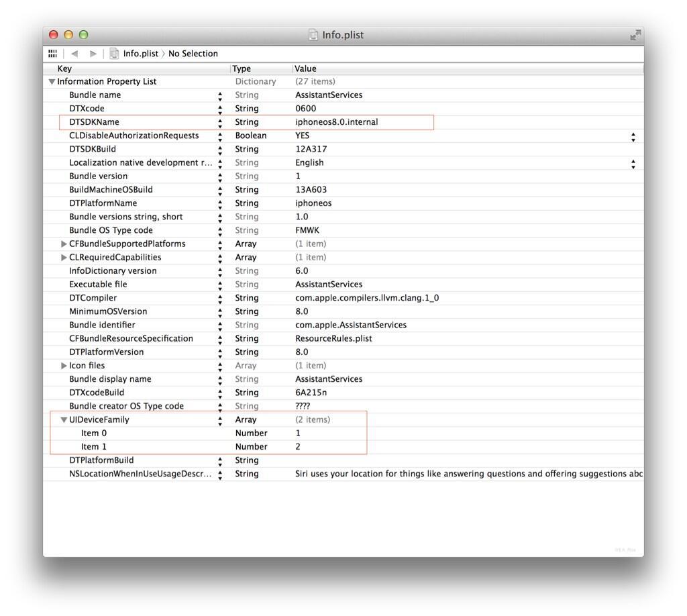The height and width of the screenshot is (616, 687).
Task: Open key stepper for DTSDKName row
Action: pos(220,123)
